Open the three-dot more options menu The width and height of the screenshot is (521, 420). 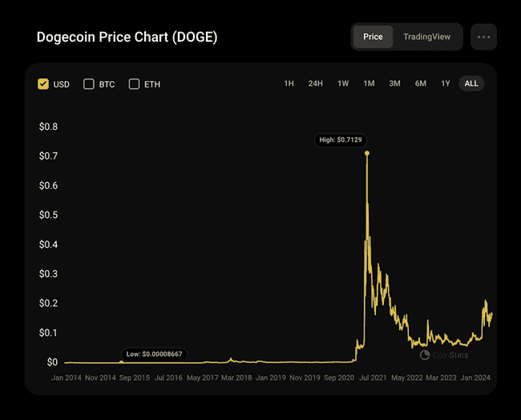point(483,37)
